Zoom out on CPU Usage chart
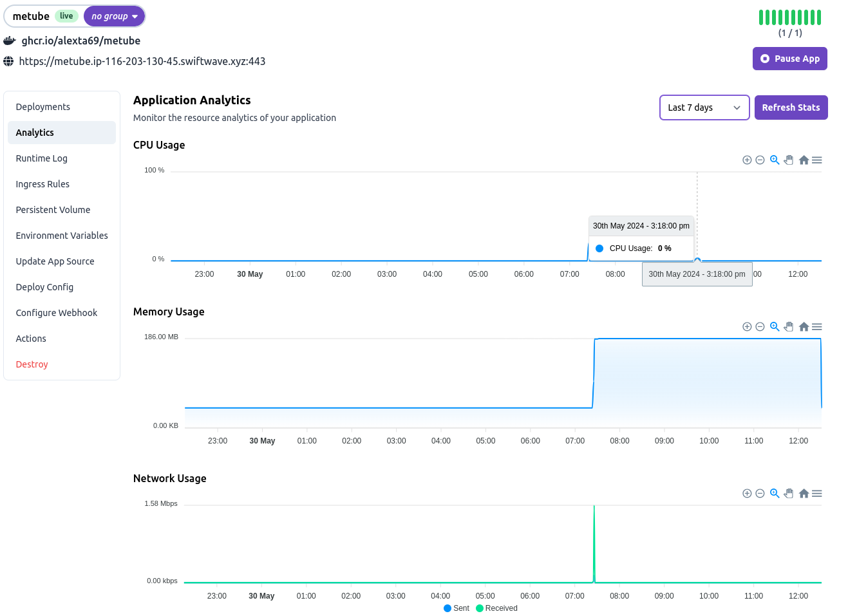This screenshot has height=616, width=848. click(760, 160)
